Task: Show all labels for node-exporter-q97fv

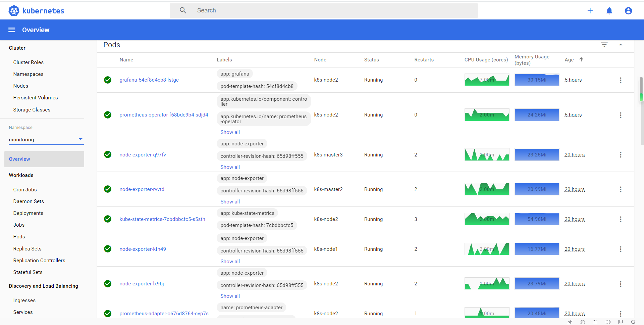Action: point(230,167)
